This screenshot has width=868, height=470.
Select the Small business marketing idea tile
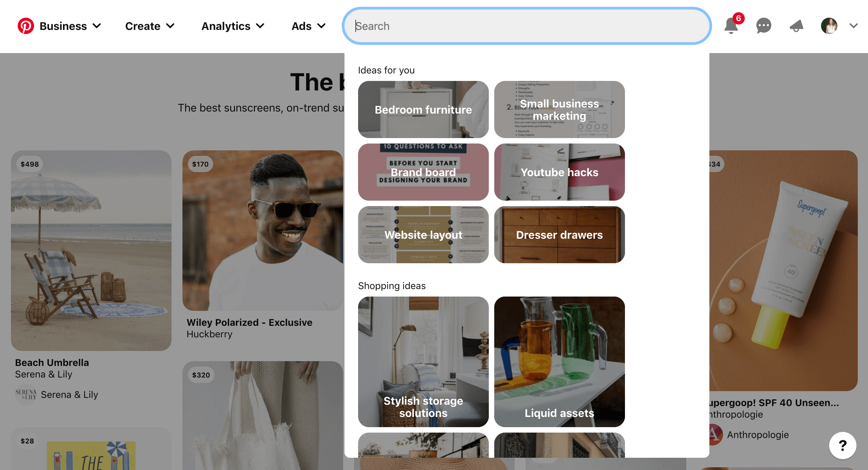point(559,110)
